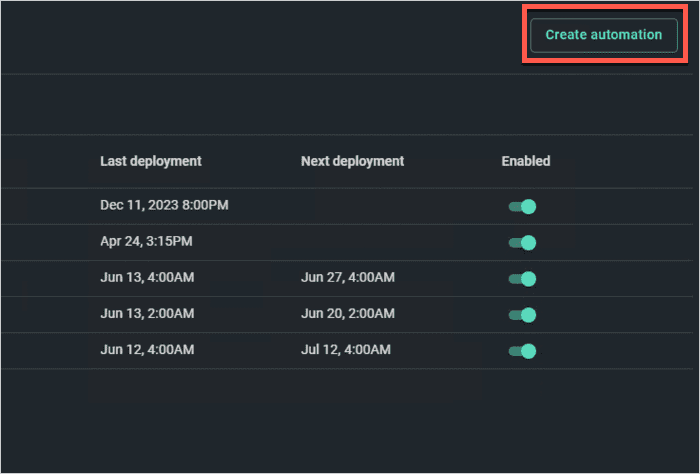Click the Enabled column header
The height and width of the screenshot is (474, 700).
(x=525, y=161)
